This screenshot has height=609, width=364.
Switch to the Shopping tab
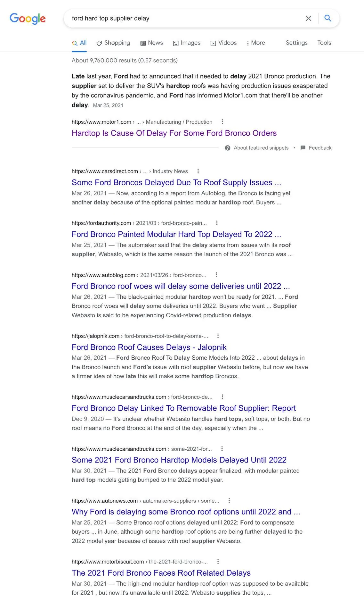pyautogui.click(x=113, y=43)
